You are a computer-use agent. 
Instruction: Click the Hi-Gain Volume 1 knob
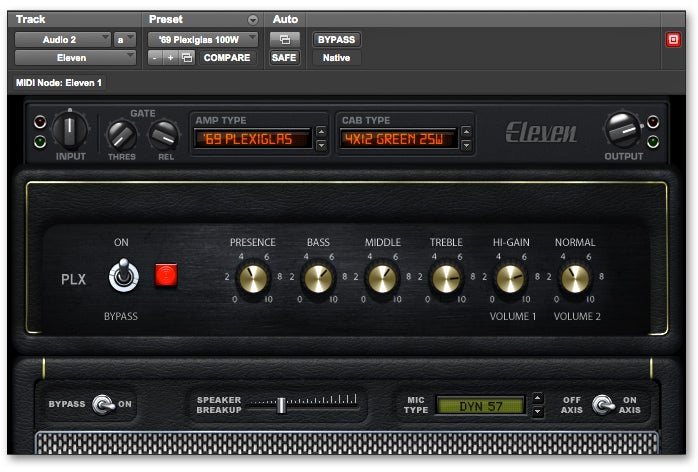[511, 278]
